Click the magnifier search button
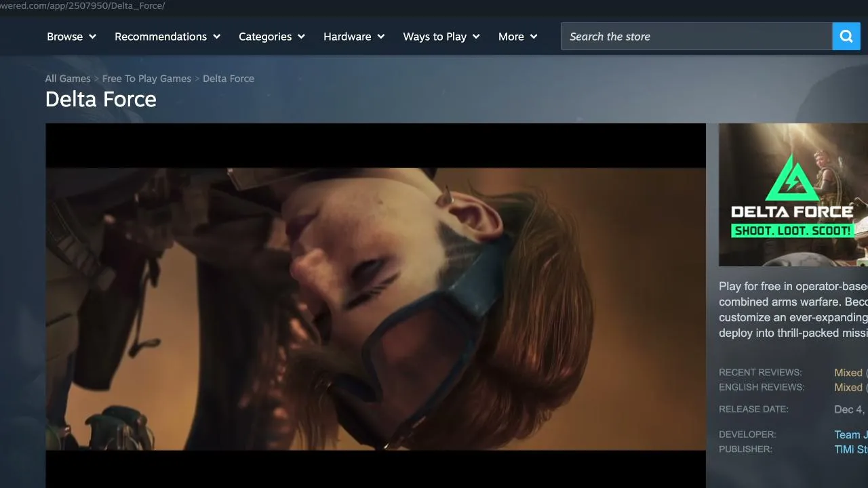Screen dimensions: 868x488 click(x=846, y=37)
